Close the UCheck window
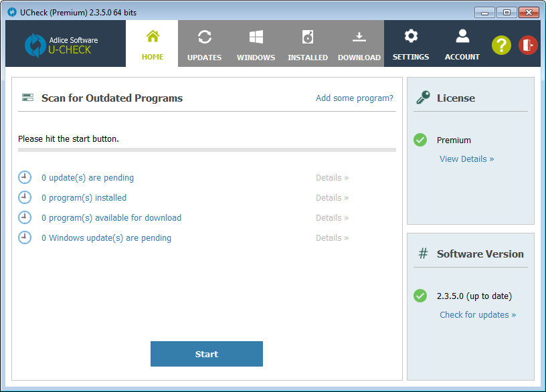This screenshot has height=392, width=546. coord(529,13)
